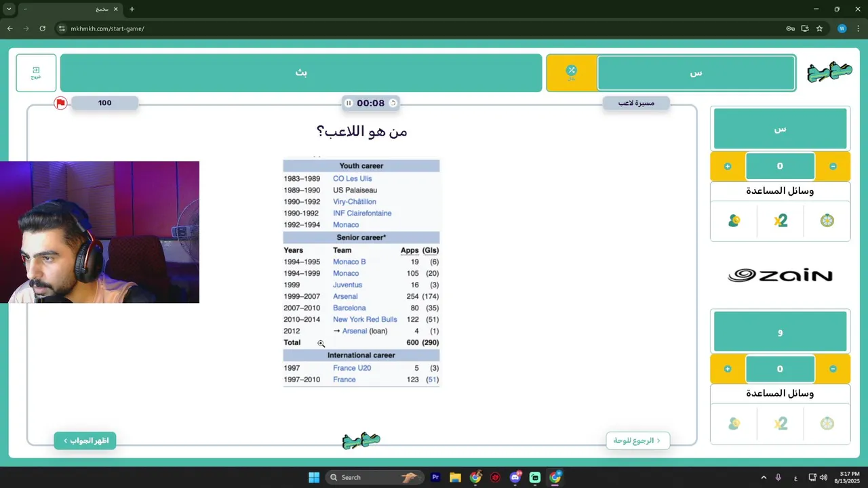Viewport: 868px width, 488px height.
Task: Use the x2 double-points lifeline for team و
Action: pos(781,423)
